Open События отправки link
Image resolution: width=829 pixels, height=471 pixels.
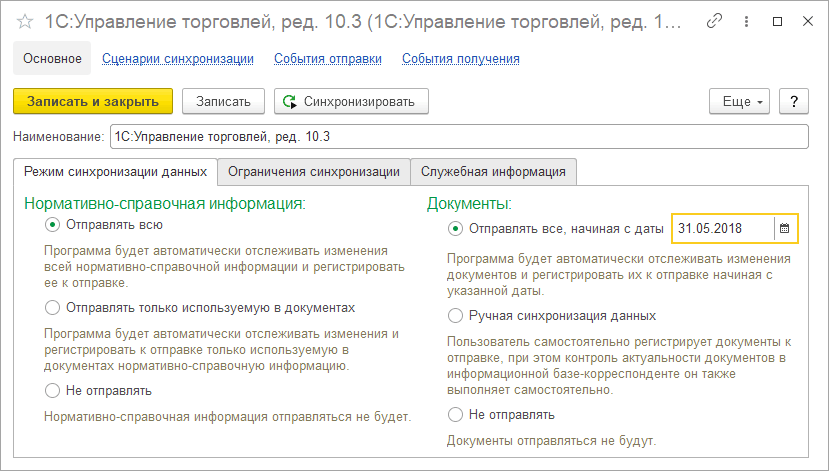click(328, 59)
